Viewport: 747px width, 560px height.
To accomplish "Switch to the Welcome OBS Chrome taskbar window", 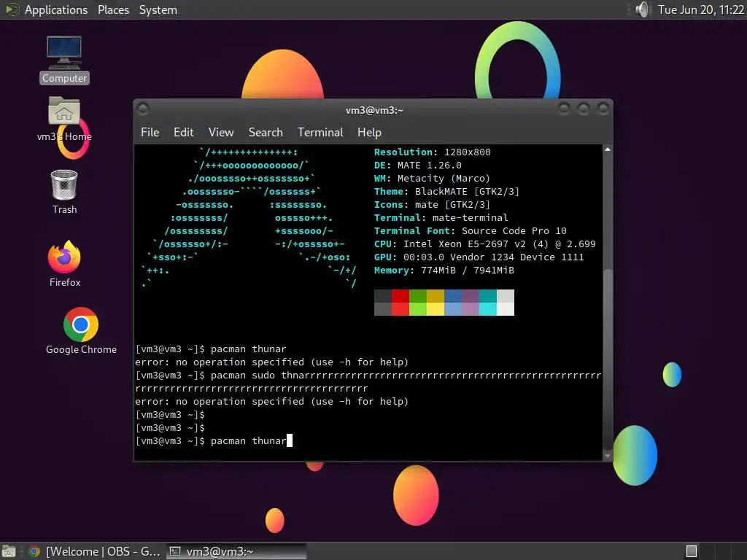I will tap(94, 551).
